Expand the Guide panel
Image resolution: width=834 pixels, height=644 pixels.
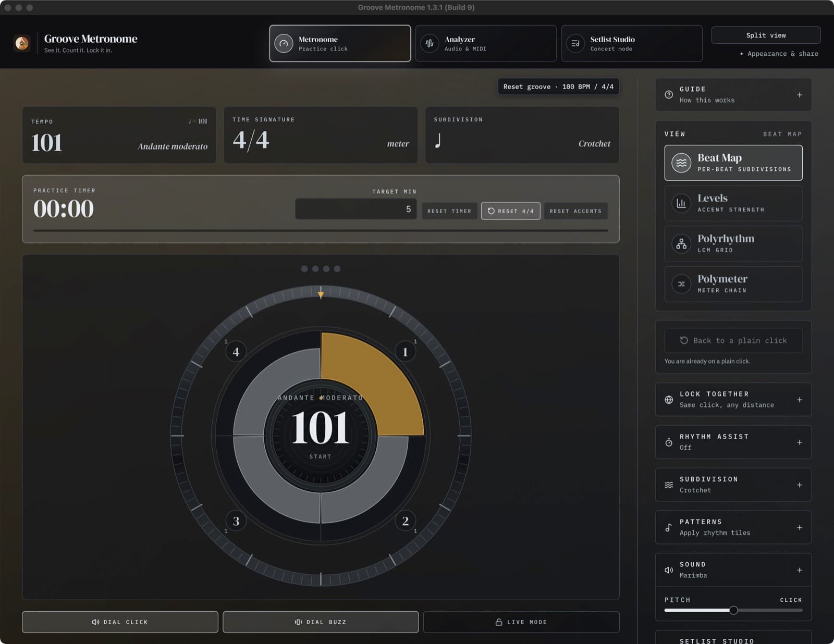[x=733, y=95]
